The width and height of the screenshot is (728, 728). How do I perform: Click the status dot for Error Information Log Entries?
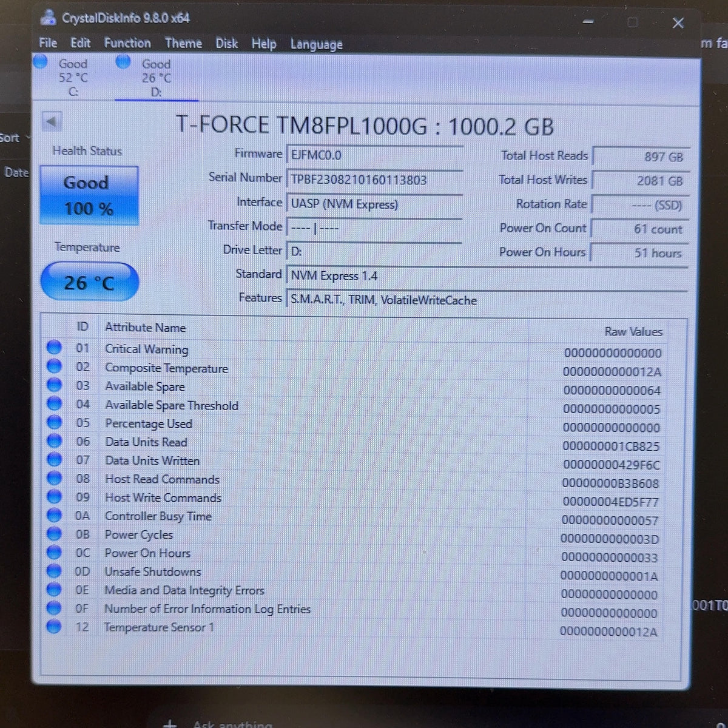pos(55,608)
